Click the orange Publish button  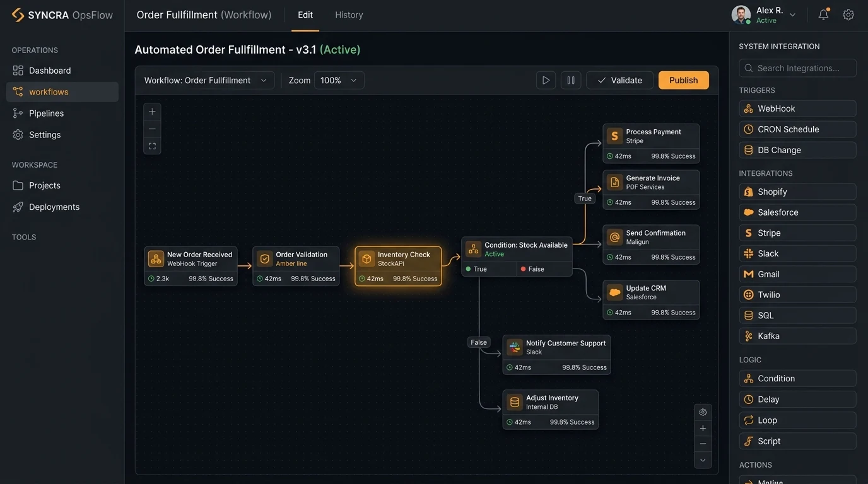tap(683, 80)
